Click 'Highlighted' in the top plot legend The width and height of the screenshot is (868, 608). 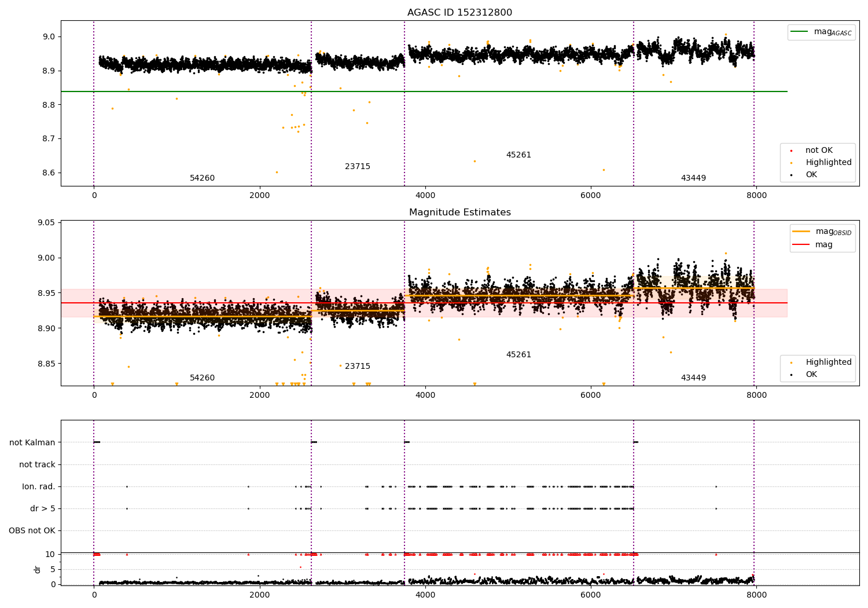click(x=821, y=163)
